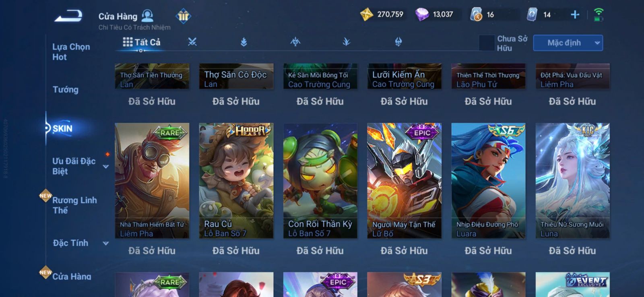Open Rương Linh Thể in sidebar
644x297 pixels.
click(74, 205)
